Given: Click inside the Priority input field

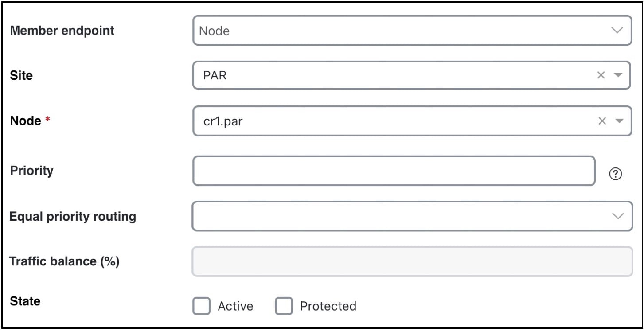Looking at the screenshot, I should [394, 171].
